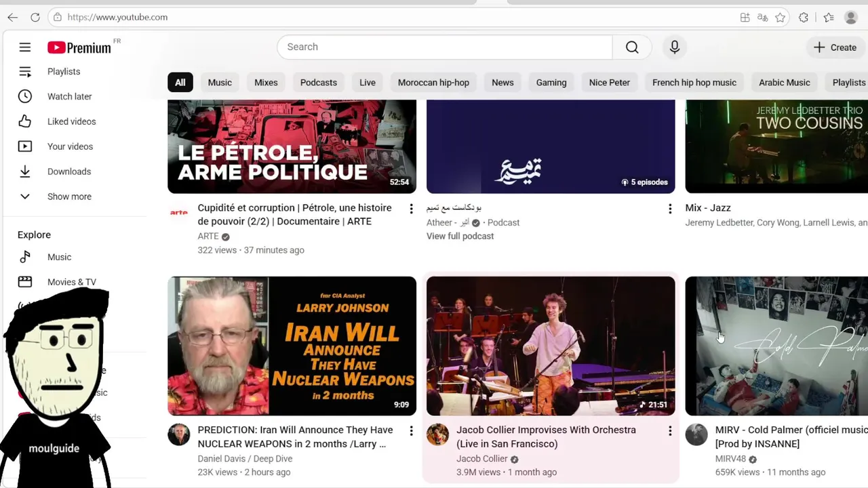Screen dimensions: 868x488
Task: Open more options for Iran PREDICTION video
Action: point(411,431)
